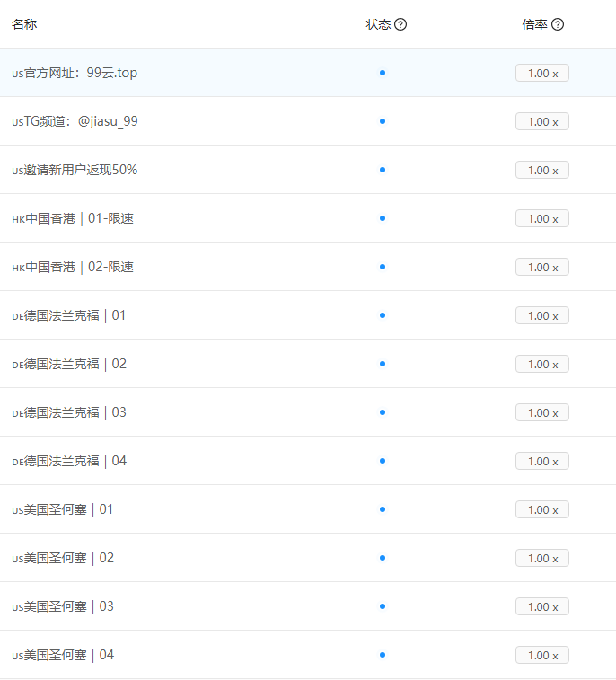Click the help icon next to 状态

click(x=400, y=24)
